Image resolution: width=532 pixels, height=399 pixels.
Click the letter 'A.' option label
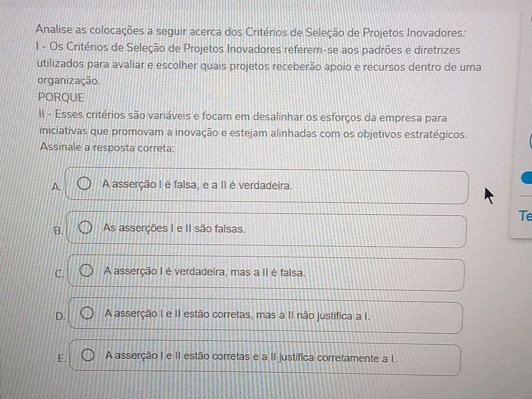coord(55,188)
